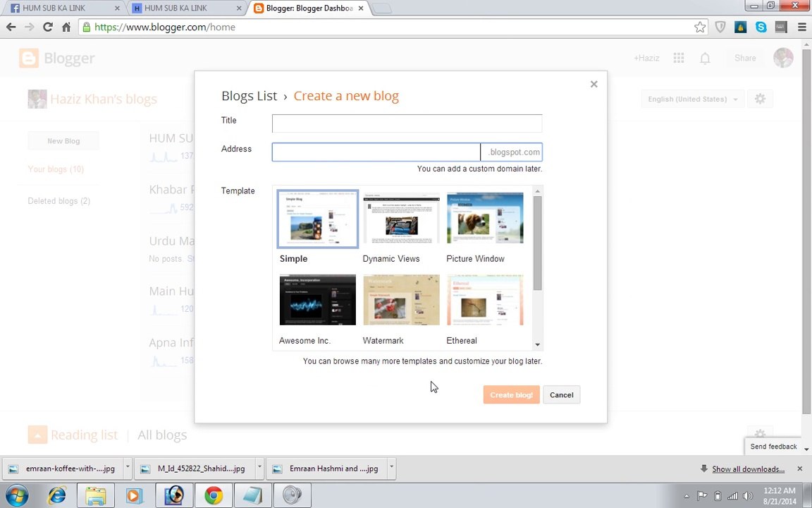
Task: Click the All blogs heading
Action: point(162,435)
